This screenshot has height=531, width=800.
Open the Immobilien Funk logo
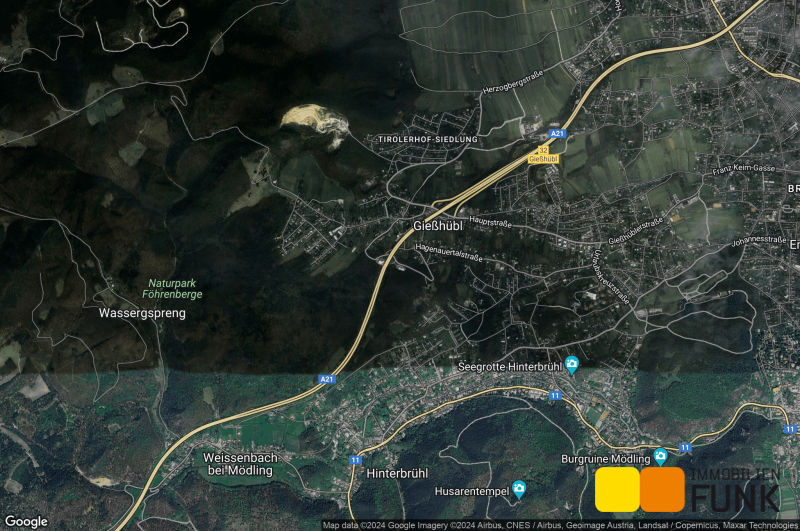[x=686, y=489]
